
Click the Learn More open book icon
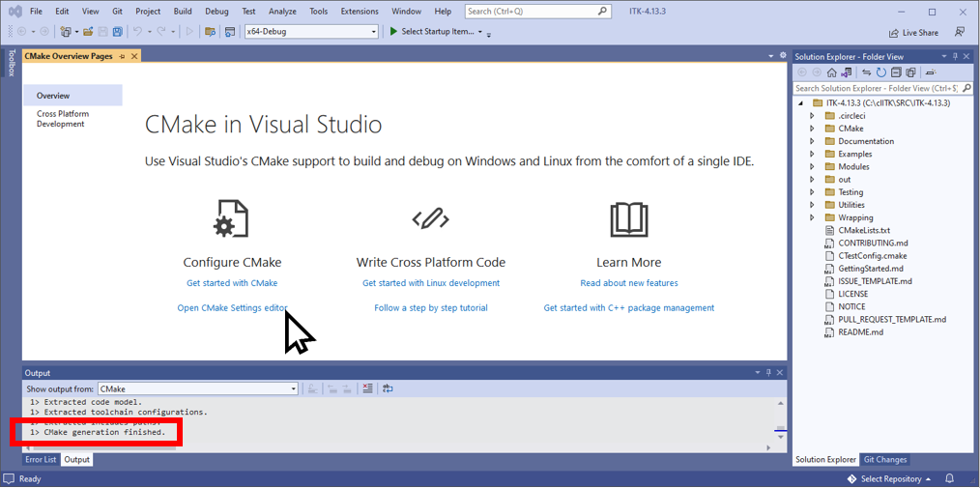[x=629, y=218]
